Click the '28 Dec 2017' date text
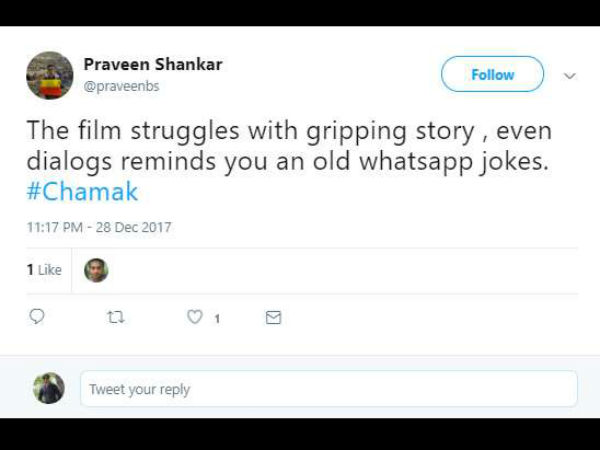This screenshot has width=600, height=450. coord(134,228)
